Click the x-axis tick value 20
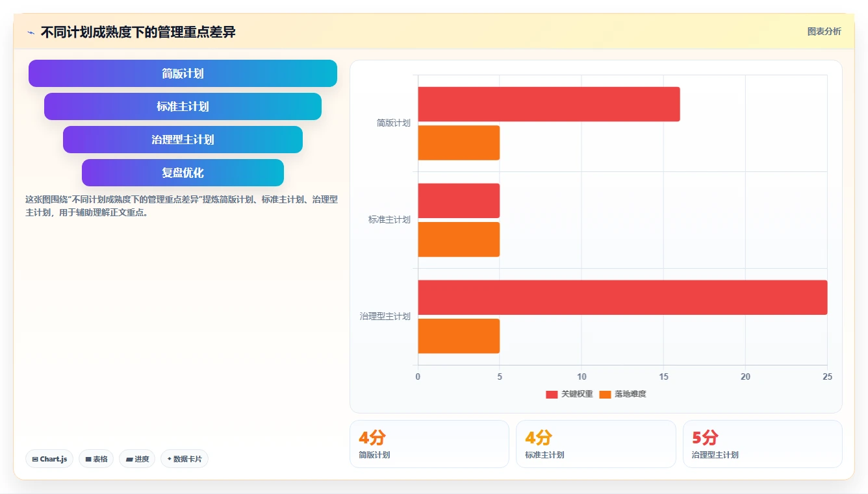 click(x=745, y=377)
